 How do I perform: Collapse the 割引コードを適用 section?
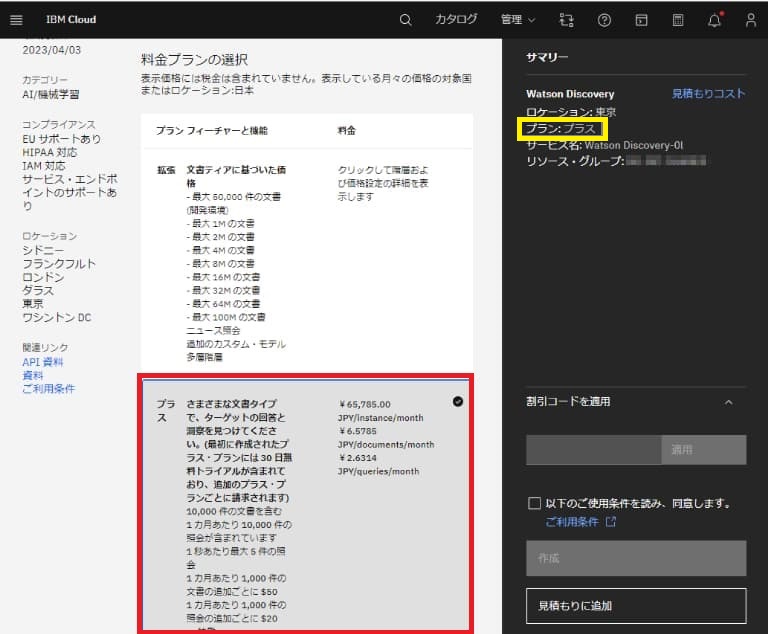click(x=728, y=402)
